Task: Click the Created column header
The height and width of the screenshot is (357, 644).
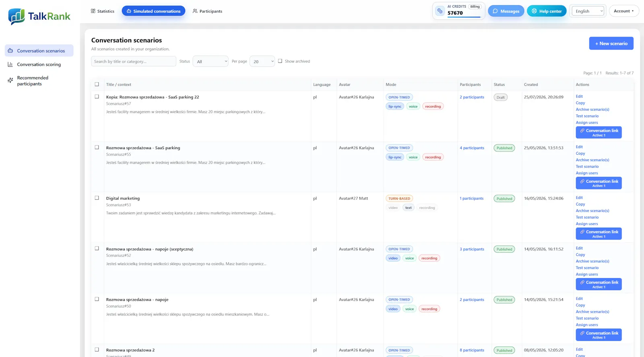Action: 531,85
